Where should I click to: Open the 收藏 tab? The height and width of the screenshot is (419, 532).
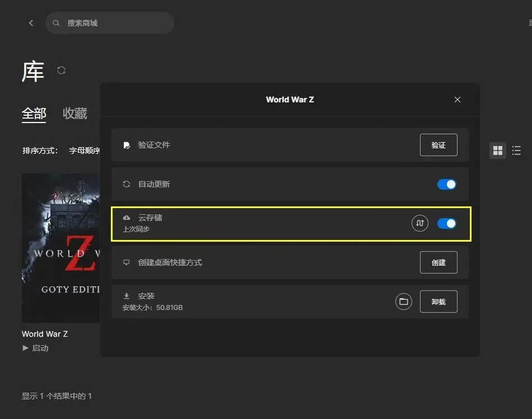pos(75,113)
